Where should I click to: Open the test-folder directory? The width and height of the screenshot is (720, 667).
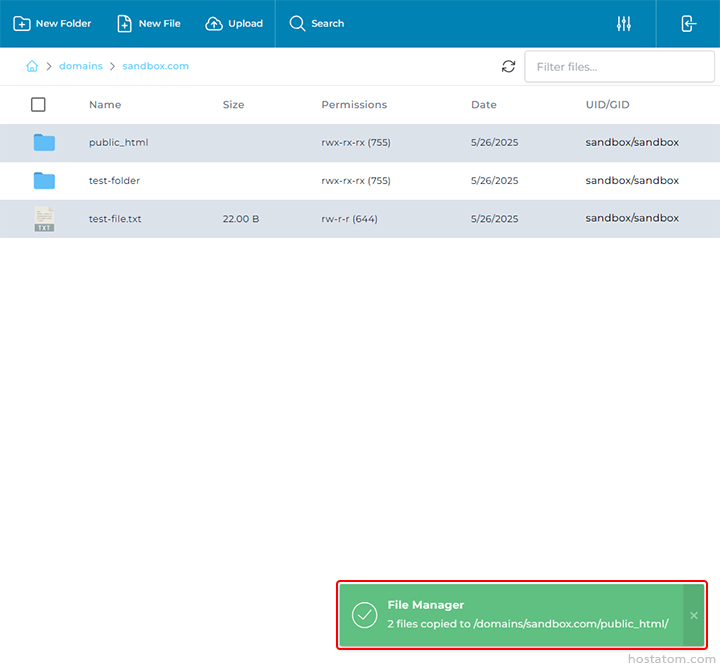114,181
